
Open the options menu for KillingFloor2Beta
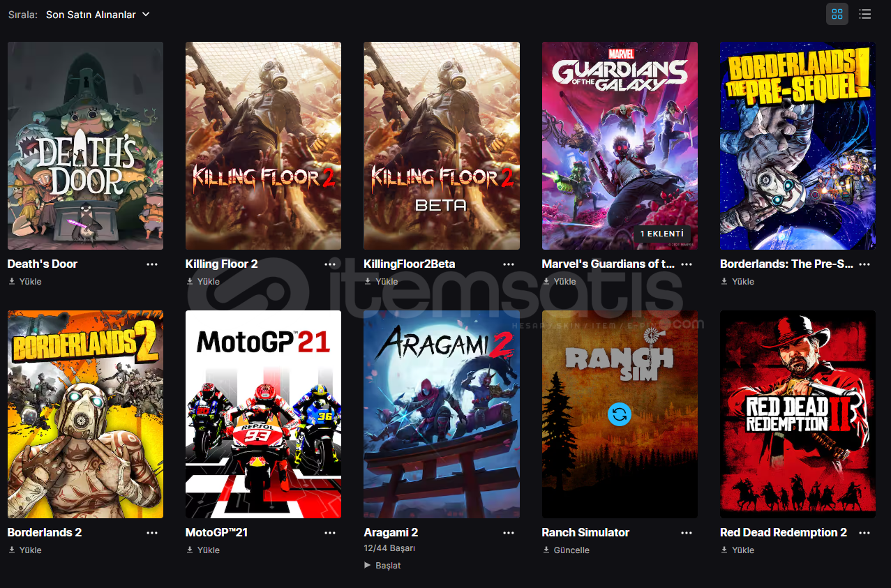509,264
